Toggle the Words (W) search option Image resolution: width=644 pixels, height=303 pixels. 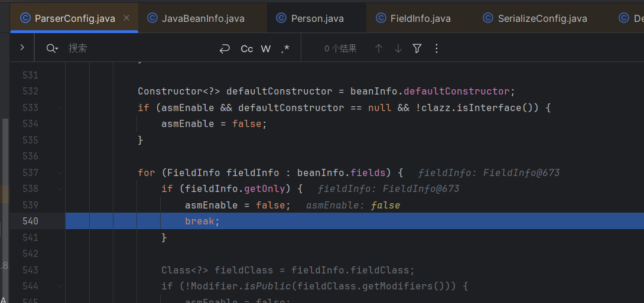(x=266, y=49)
